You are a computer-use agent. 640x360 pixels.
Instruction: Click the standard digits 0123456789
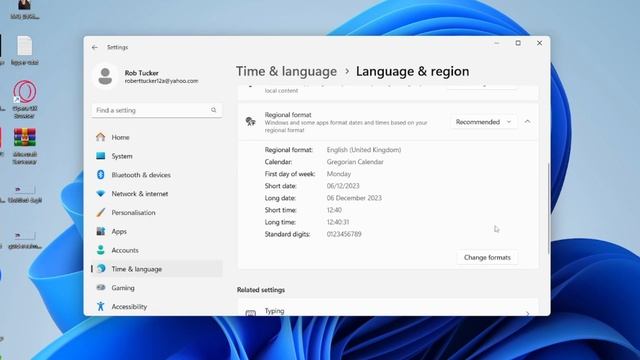click(344, 234)
